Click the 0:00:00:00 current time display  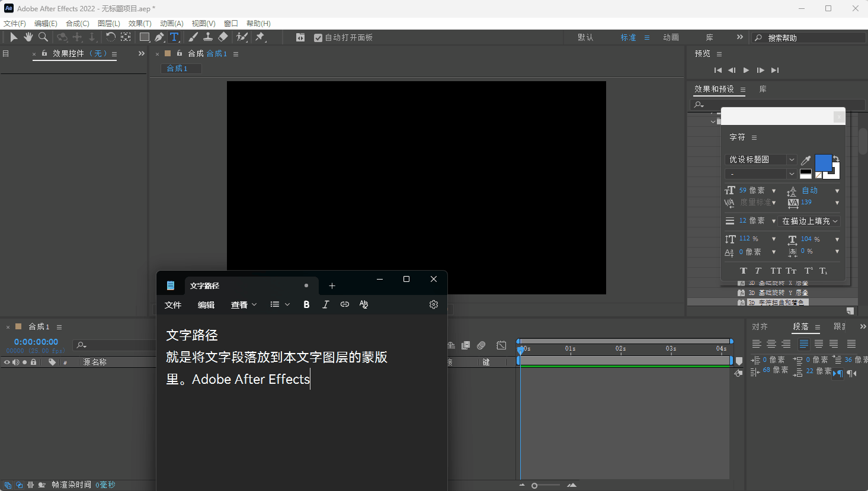point(36,342)
